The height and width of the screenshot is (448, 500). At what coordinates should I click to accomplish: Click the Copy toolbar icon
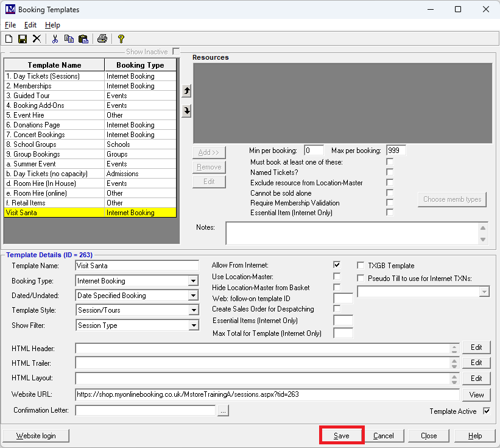(x=69, y=39)
